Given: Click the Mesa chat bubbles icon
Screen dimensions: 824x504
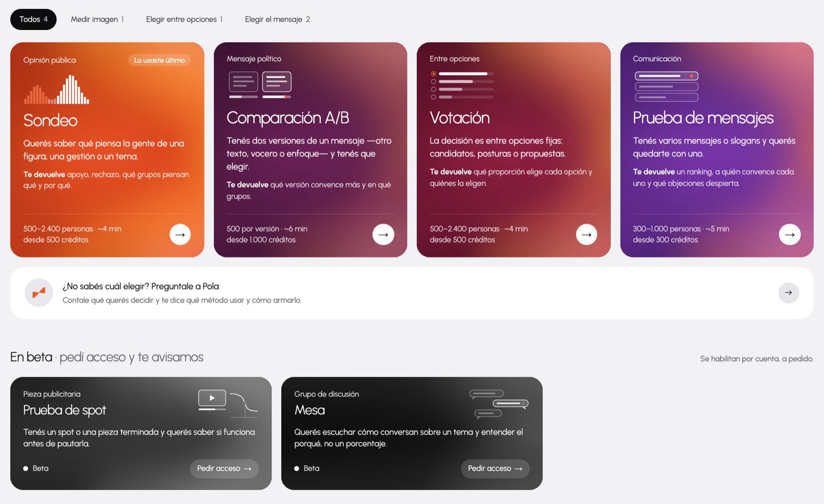Looking at the screenshot, I should point(499,403).
